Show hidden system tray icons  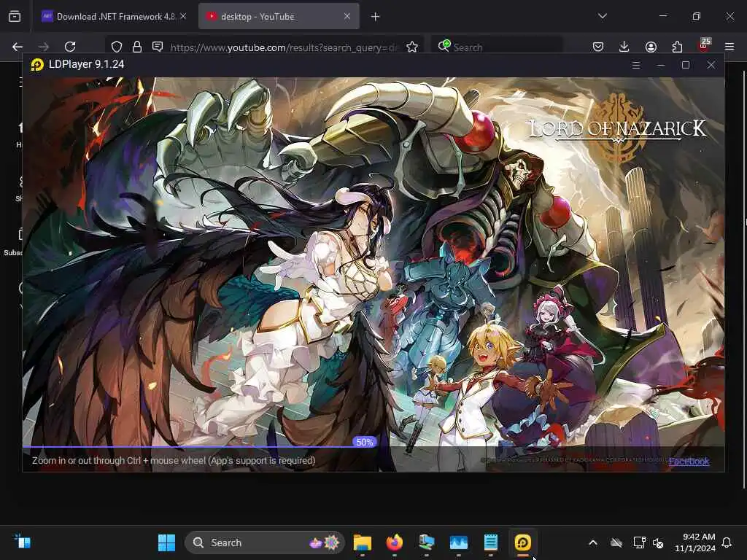tap(592, 542)
